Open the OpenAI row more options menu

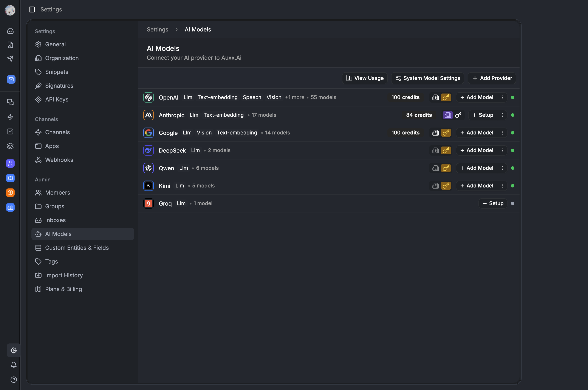(x=502, y=97)
